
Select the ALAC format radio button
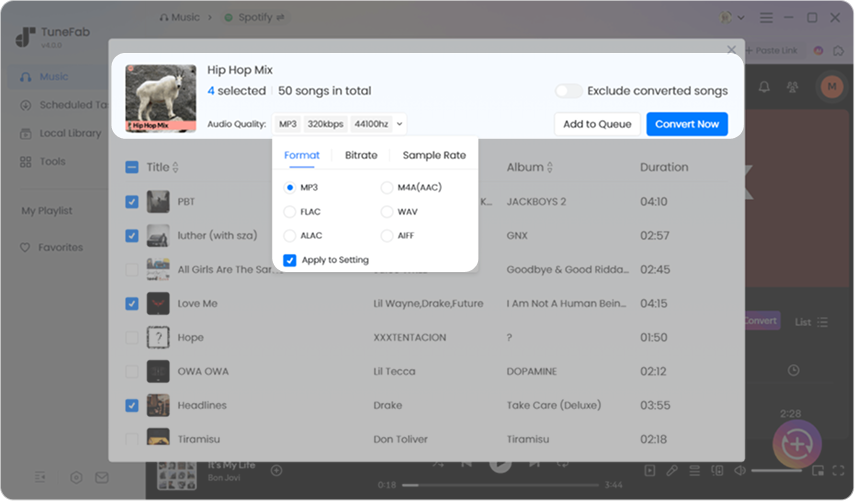click(290, 236)
